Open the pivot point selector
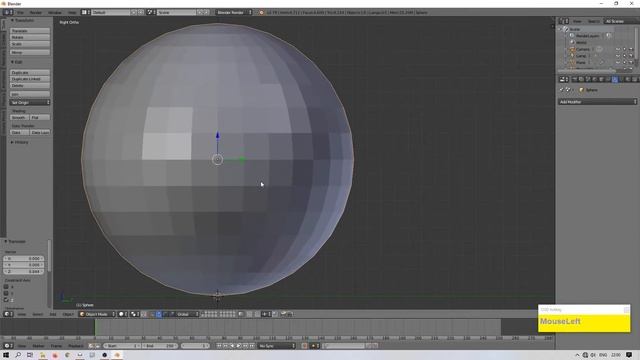640x360 pixels. (x=135, y=314)
